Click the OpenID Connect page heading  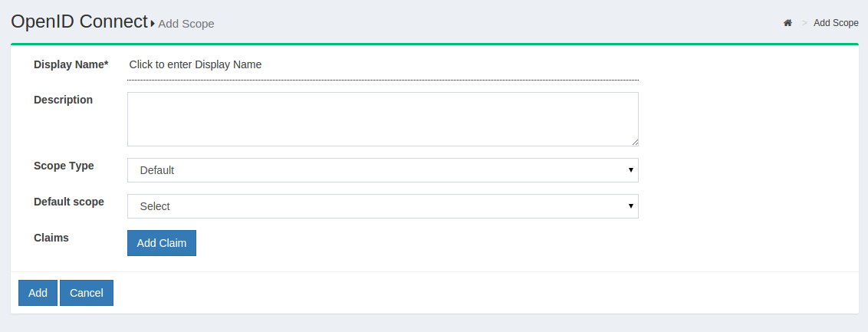79,21
